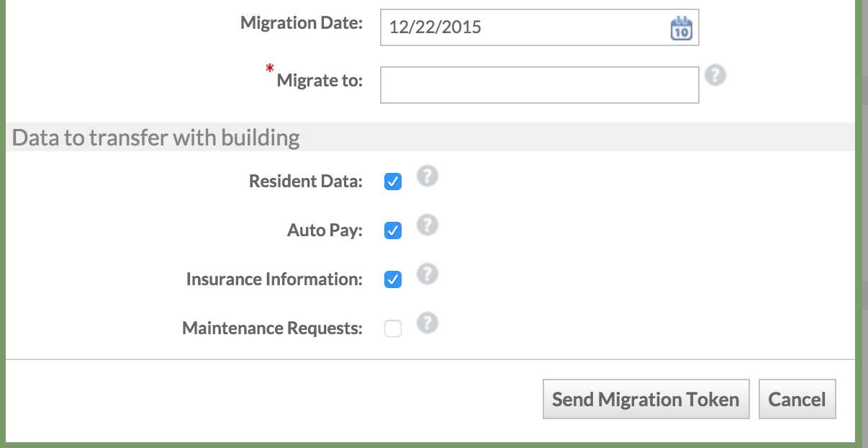Open the Migration Date calendar picker
The width and height of the screenshot is (868, 448).
tap(681, 28)
